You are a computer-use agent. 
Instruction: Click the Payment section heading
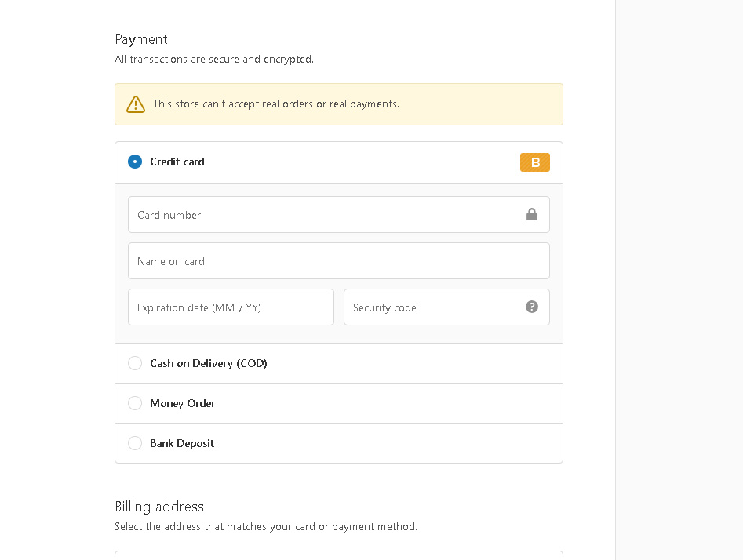click(141, 39)
